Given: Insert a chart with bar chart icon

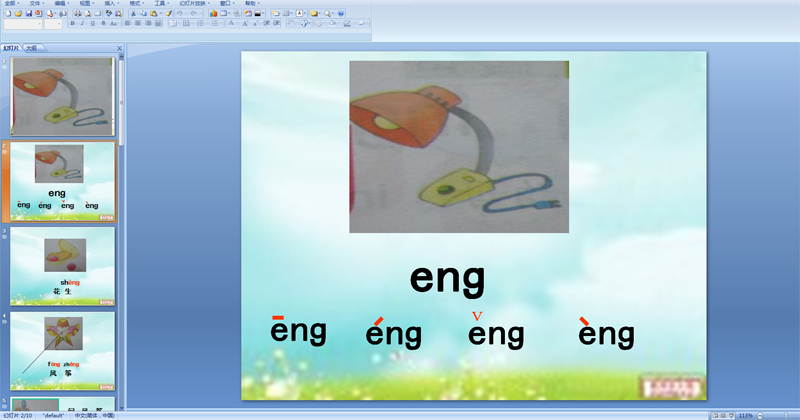Looking at the screenshot, I should click(x=213, y=14).
